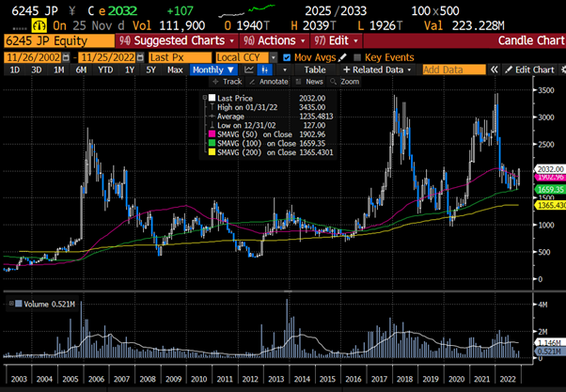This screenshot has width=566, height=392.
Task: Open the start date calendar picker
Action: (66, 57)
